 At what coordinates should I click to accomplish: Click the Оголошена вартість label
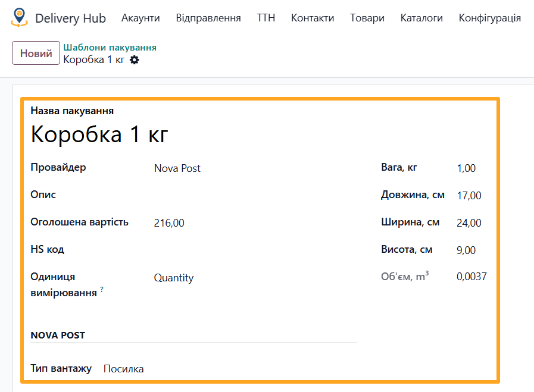click(79, 222)
